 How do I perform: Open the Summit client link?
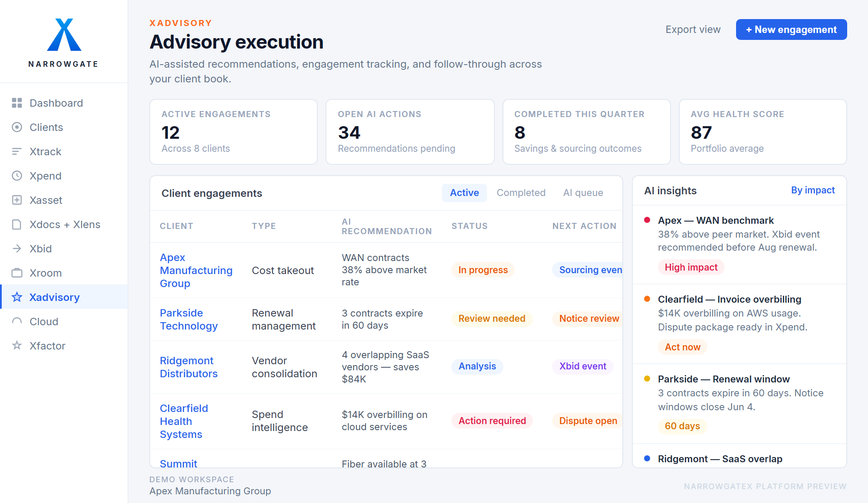click(178, 463)
